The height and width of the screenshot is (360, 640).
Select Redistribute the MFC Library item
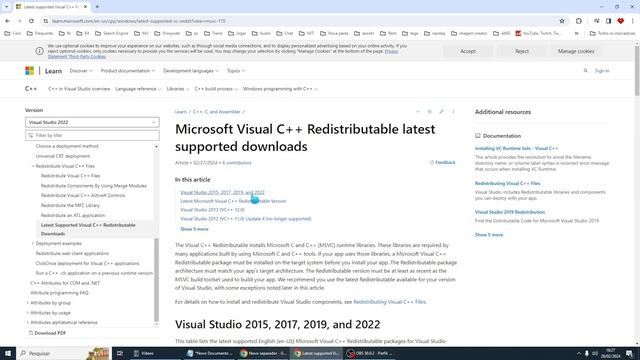[x=70, y=205]
